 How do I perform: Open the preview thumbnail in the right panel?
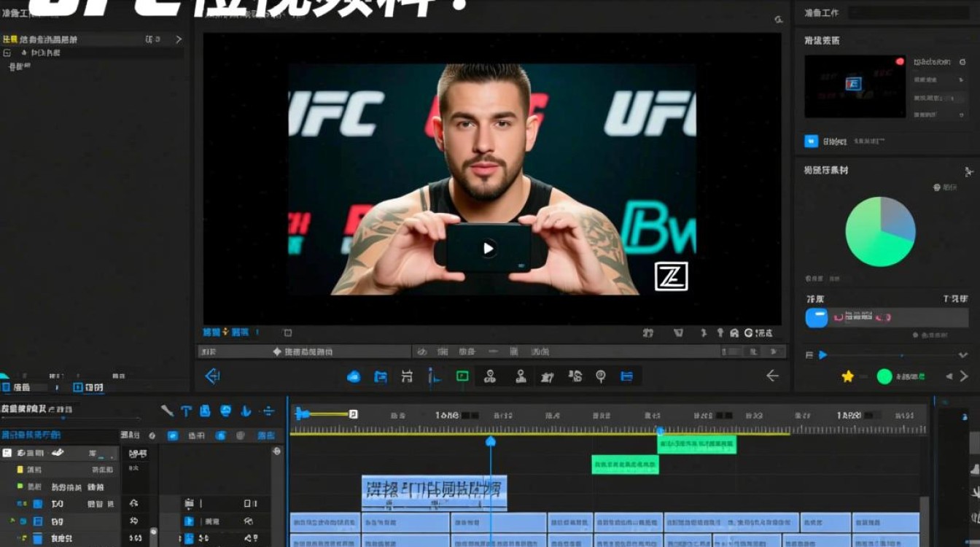[x=855, y=86]
